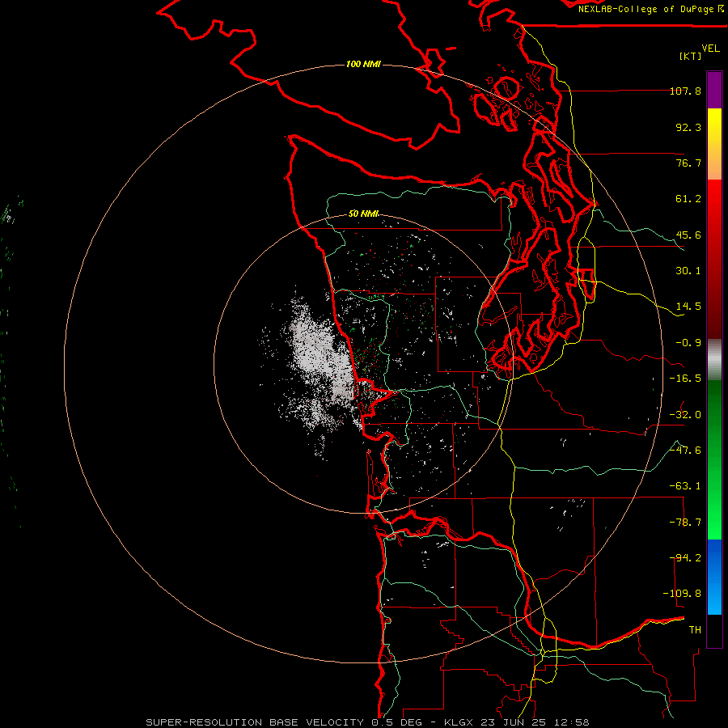The height and width of the screenshot is (728, 728).
Task: Click the -109.8 legend value
Action: [682, 594]
